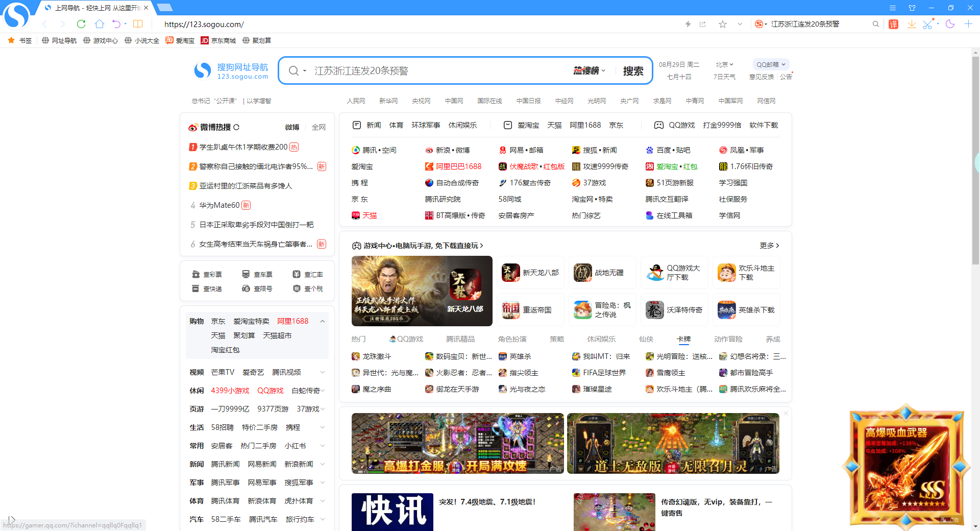Viewport: 980px width, 531px height.
Task: Open the QQ邮箱 mail dropdown
Action: point(770,64)
